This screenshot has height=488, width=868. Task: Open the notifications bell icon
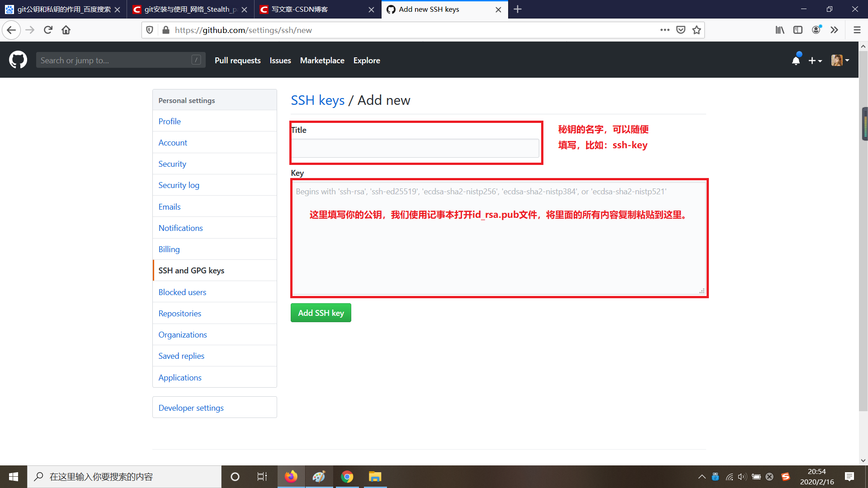click(x=796, y=60)
